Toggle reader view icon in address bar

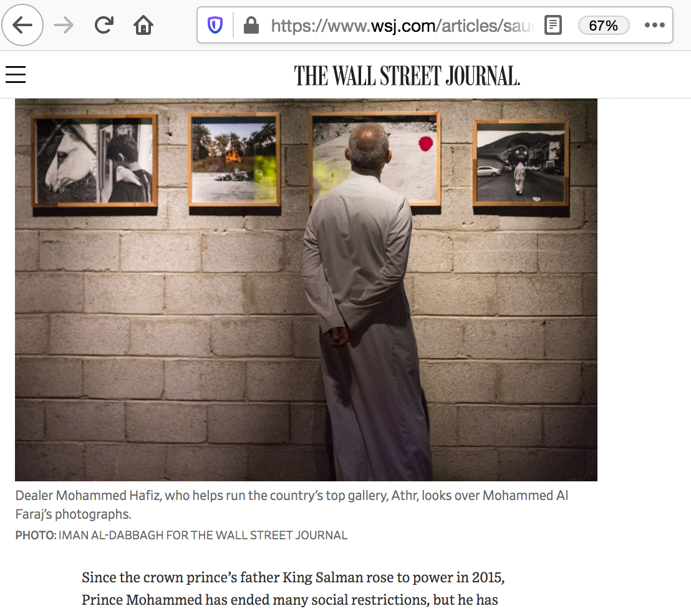[x=553, y=25]
